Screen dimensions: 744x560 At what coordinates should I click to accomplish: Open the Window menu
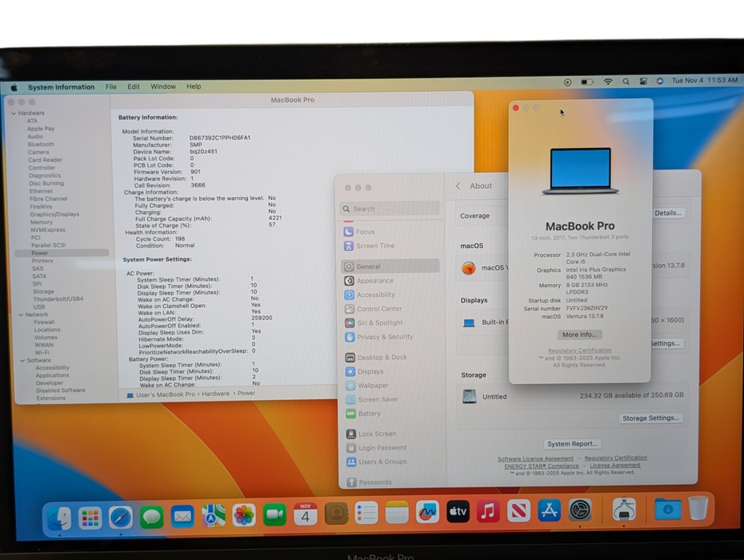point(162,86)
